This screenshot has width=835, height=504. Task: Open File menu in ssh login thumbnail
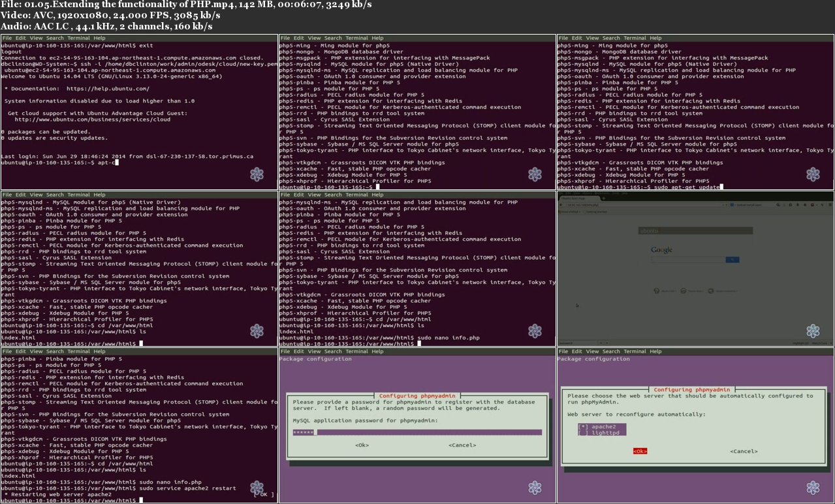tap(7, 39)
